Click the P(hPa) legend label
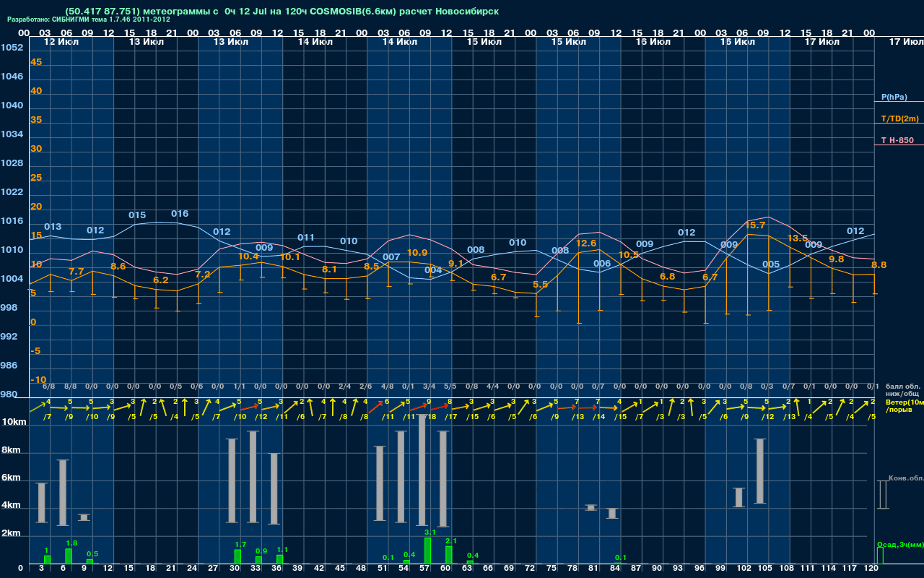This screenshot has height=578, width=924. click(x=894, y=97)
